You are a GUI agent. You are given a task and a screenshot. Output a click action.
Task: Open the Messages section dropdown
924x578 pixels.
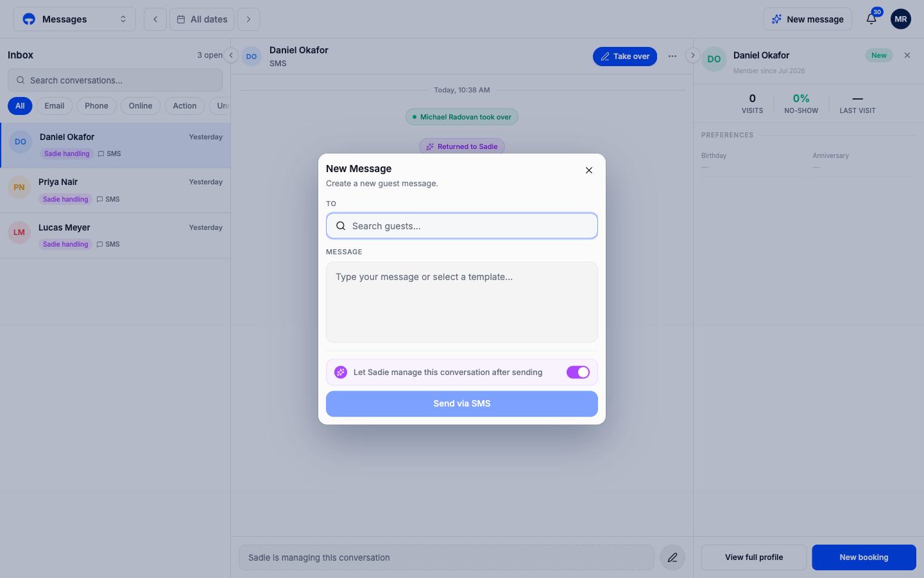pos(74,19)
